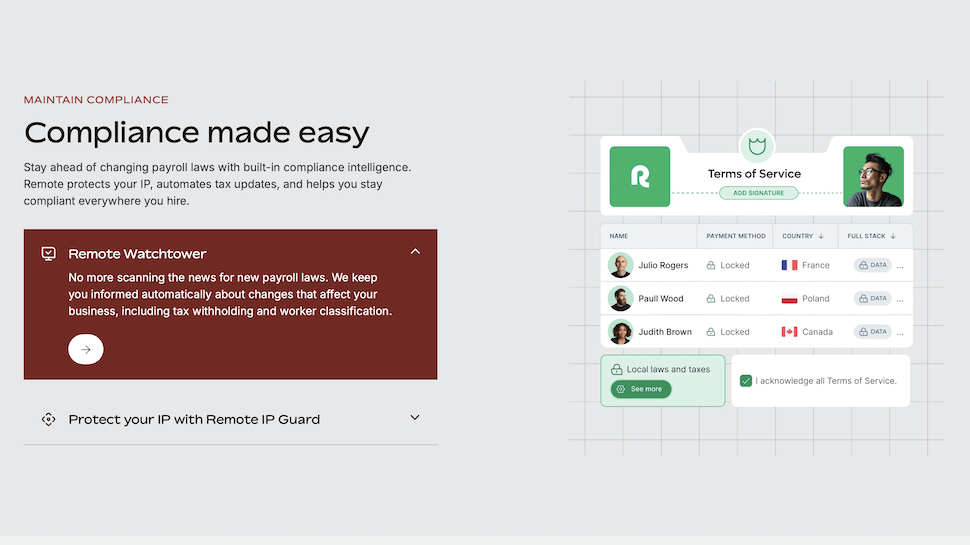
Task: Click the Remote Watchtower monitor icon
Action: click(48, 254)
